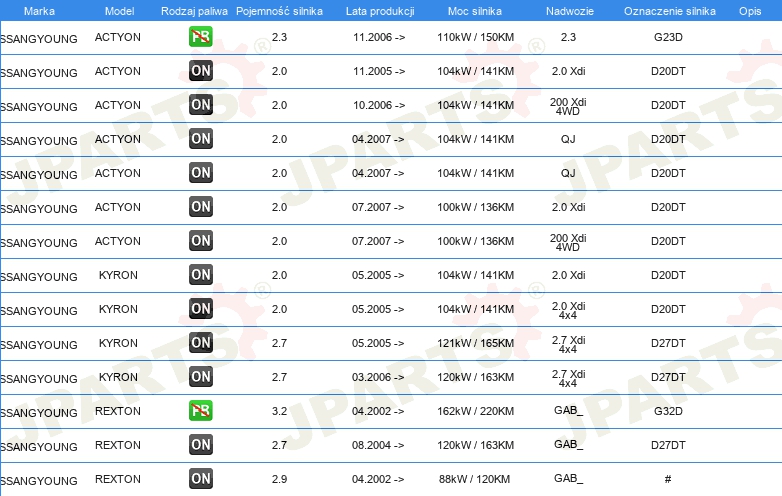
Task: Sort by Model column header
Action: (119, 11)
